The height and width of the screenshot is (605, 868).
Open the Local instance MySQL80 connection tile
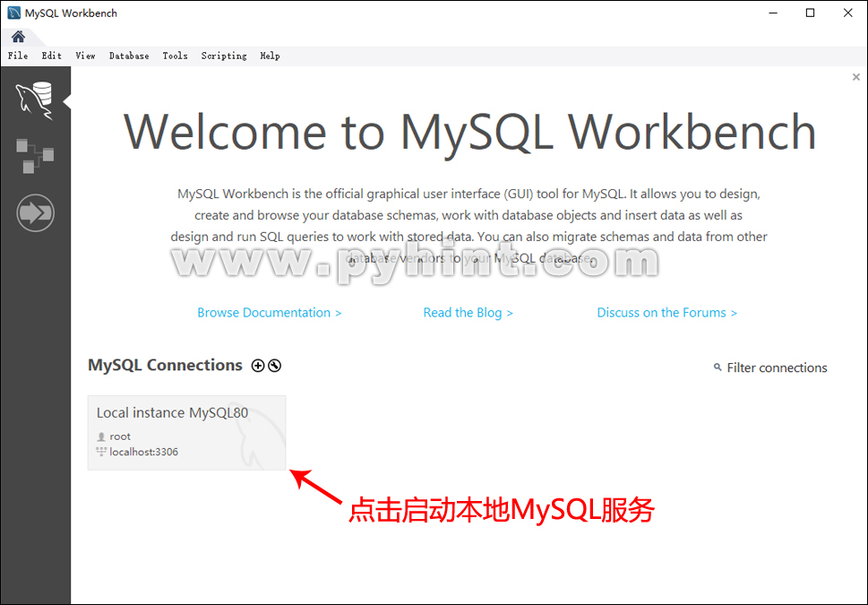pos(186,433)
